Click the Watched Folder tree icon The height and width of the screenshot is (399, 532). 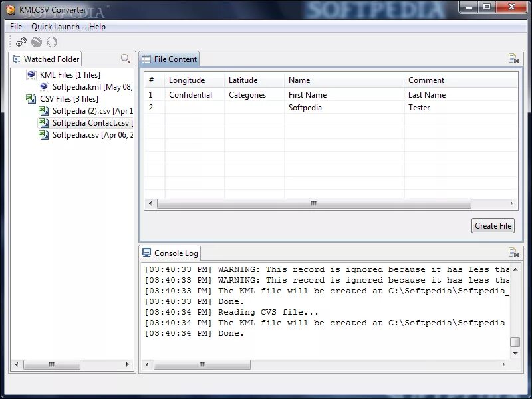16,59
